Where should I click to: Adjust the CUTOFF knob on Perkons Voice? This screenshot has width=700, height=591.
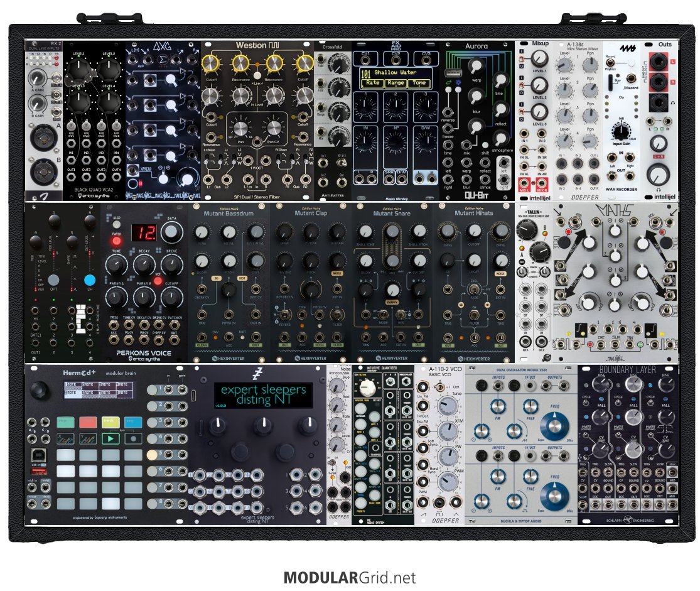[x=171, y=296]
